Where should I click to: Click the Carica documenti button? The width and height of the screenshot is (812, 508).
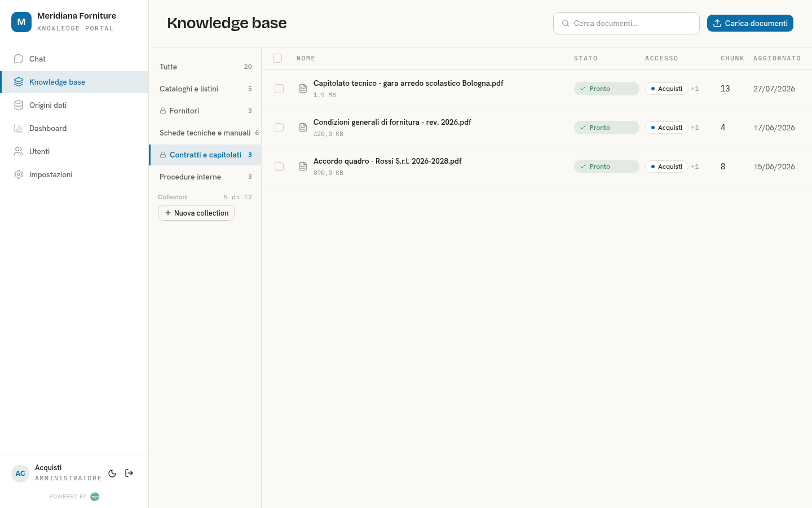pyautogui.click(x=750, y=23)
